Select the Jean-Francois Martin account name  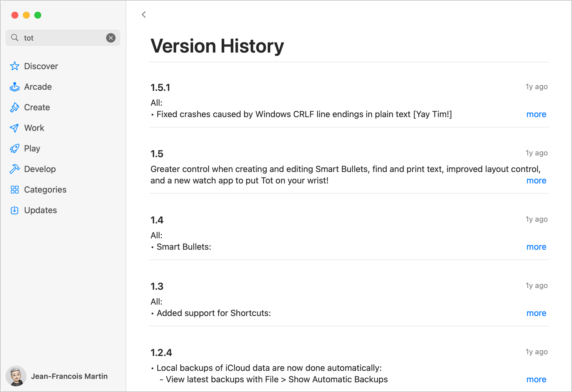[69, 376]
